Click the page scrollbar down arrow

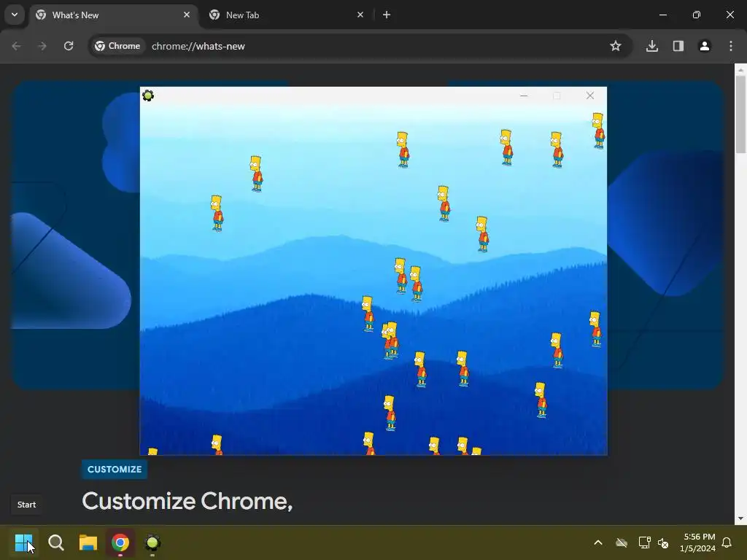tap(740, 518)
